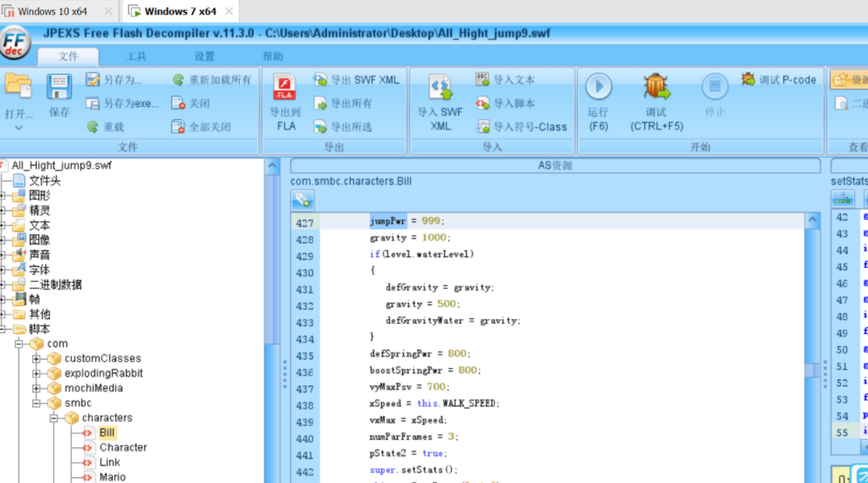Click the jumpPwr = 999 code line
868x483 pixels.
(x=407, y=220)
